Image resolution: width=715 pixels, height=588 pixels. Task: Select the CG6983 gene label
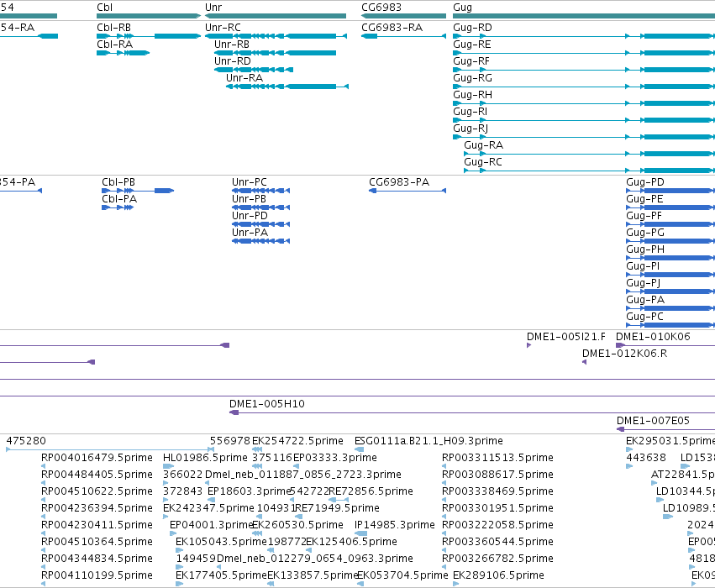coord(381,8)
